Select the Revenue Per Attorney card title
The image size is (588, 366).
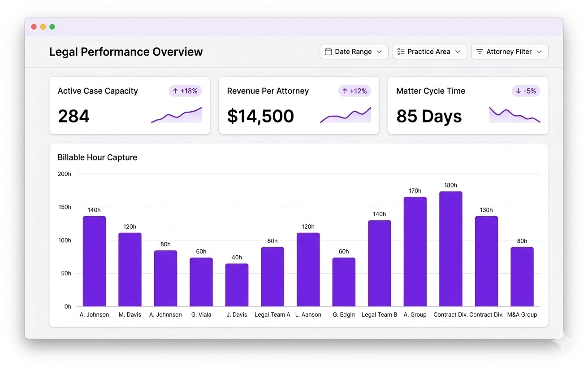[x=268, y=91]
